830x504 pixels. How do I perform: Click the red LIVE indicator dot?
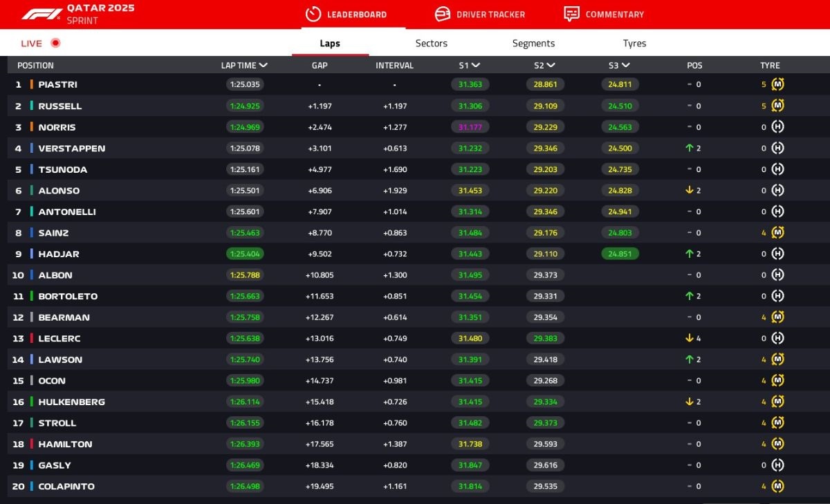tap(55, 43)
